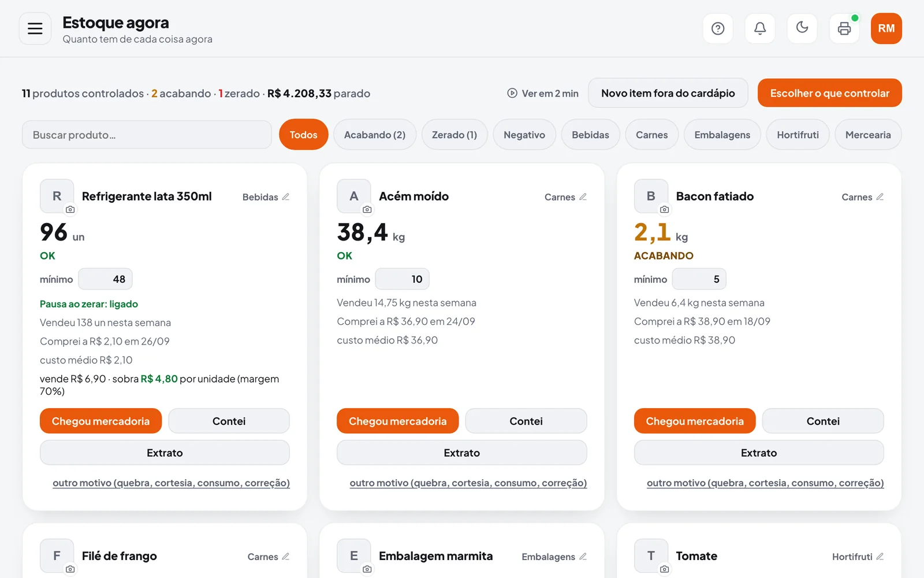Viewport: 924px width, 578px height.
Task: Open the printer status icon
Action: pyautogui.click(x=844, y=28)
